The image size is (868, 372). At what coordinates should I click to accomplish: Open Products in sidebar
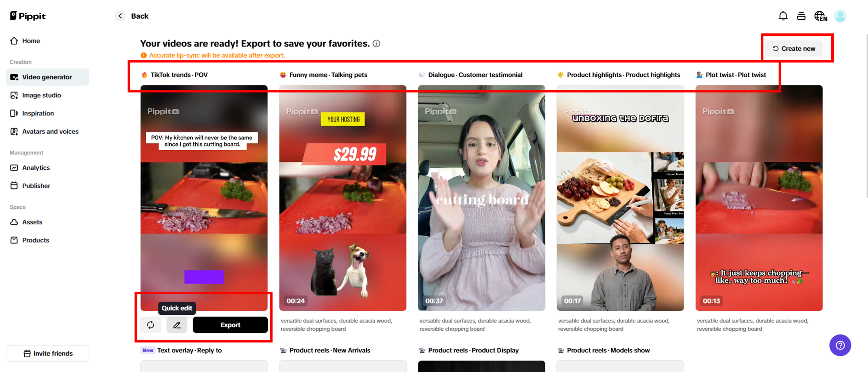pos(48,240)
